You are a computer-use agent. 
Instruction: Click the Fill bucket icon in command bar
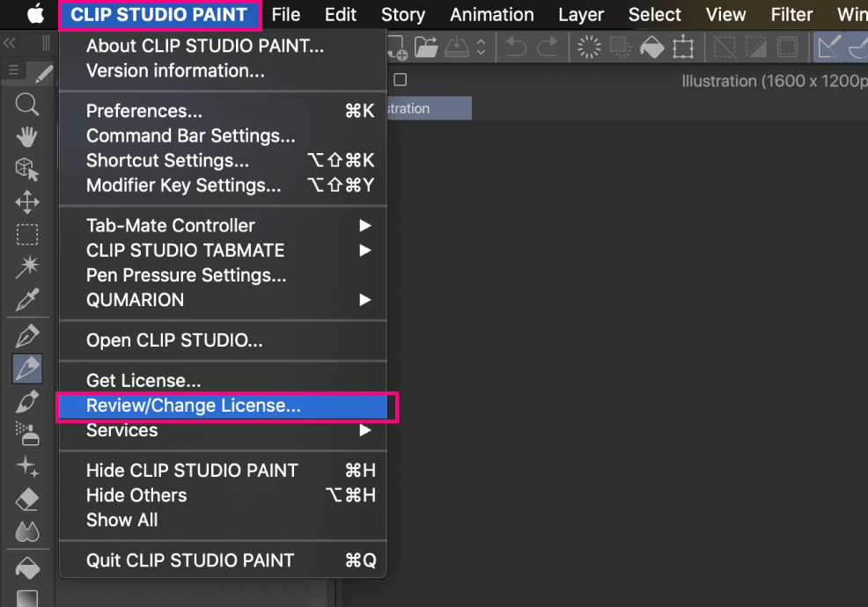(x=651, y=47)
